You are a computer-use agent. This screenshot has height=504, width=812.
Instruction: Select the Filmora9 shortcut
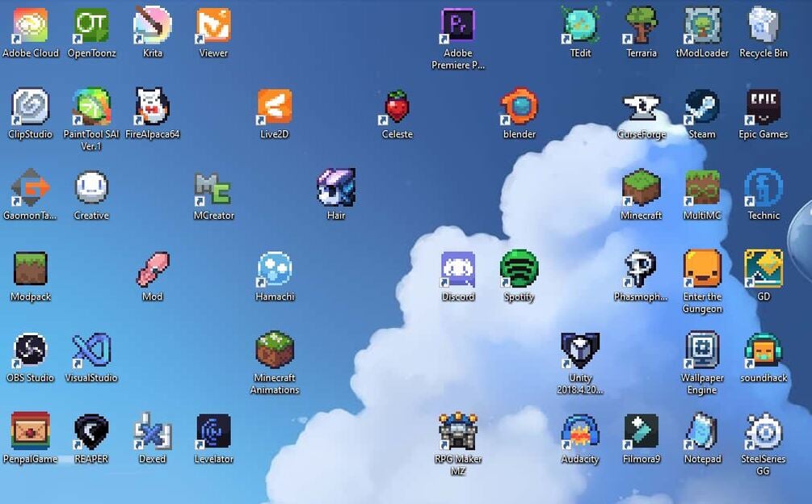click(641, 431)
